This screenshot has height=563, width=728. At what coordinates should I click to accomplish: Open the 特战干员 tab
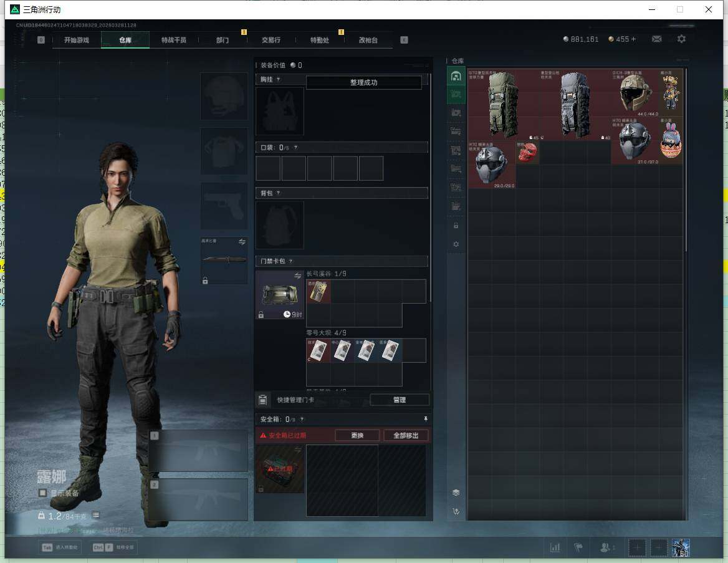[x=174, y=40]
